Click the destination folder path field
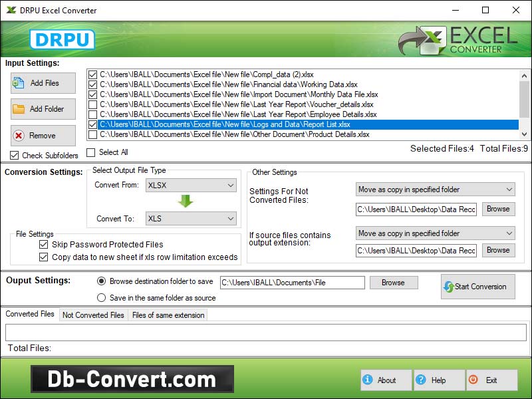The width and height of the screenshot is (532, 399). coord(292,283)
